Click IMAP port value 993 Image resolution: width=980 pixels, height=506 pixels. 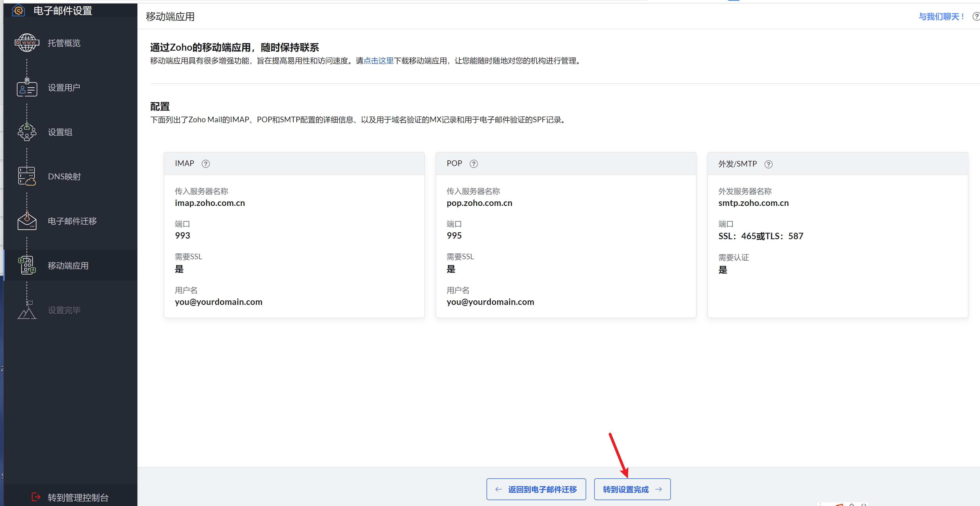[182, 235]
